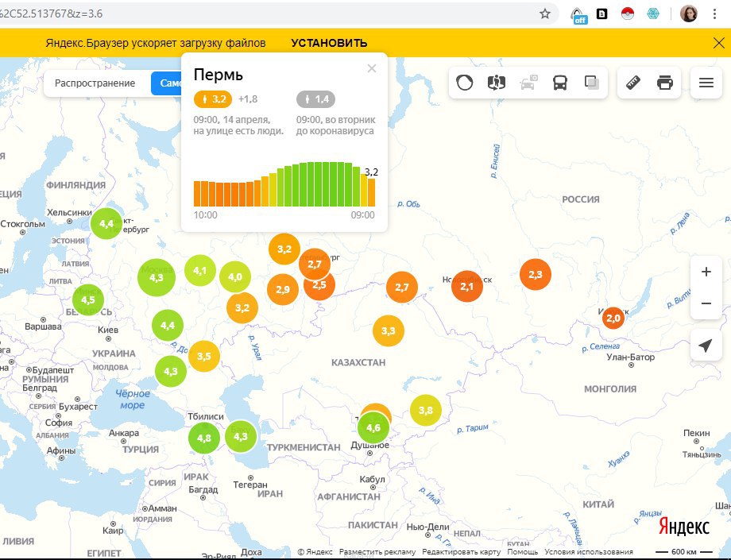Image resolution: width=731 pixels, height=560 pixels.
Task: Open the extension showing 'off' badge
Action: click(x=578, y=15)
